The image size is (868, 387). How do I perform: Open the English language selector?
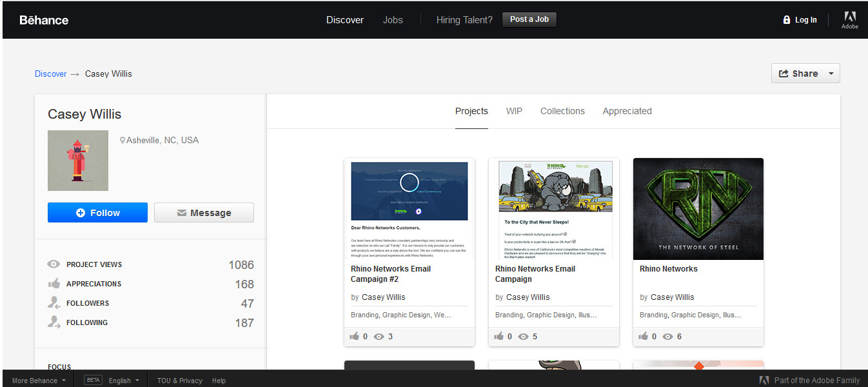tap(124, 381)
